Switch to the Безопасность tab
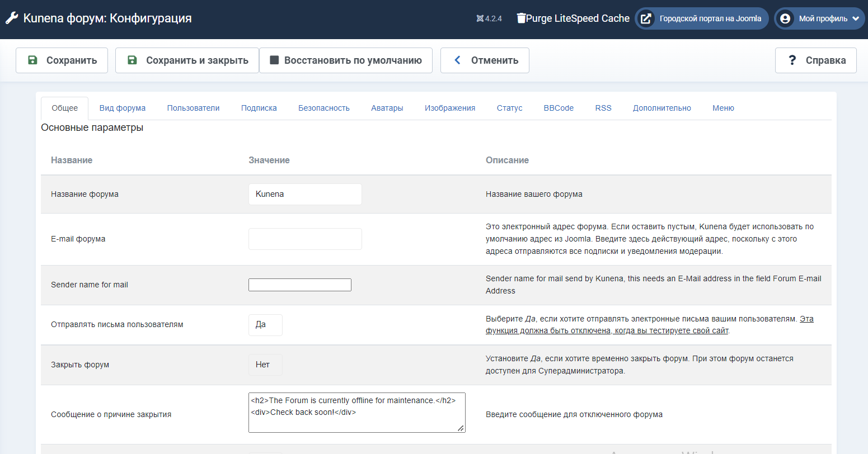This screenshot has width=868, height=454. pos(323,108)
